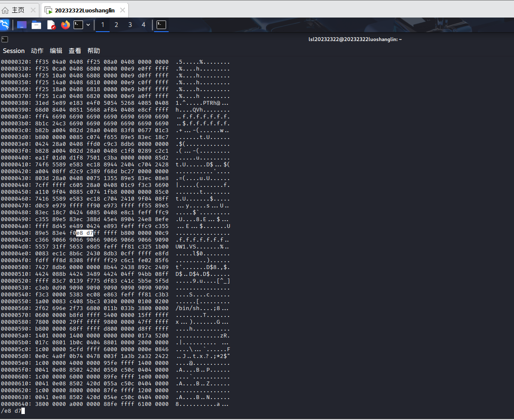Screen dimensions: 514x420
Task: Open the file manager folder icon
Action: [x=36, y=25]
